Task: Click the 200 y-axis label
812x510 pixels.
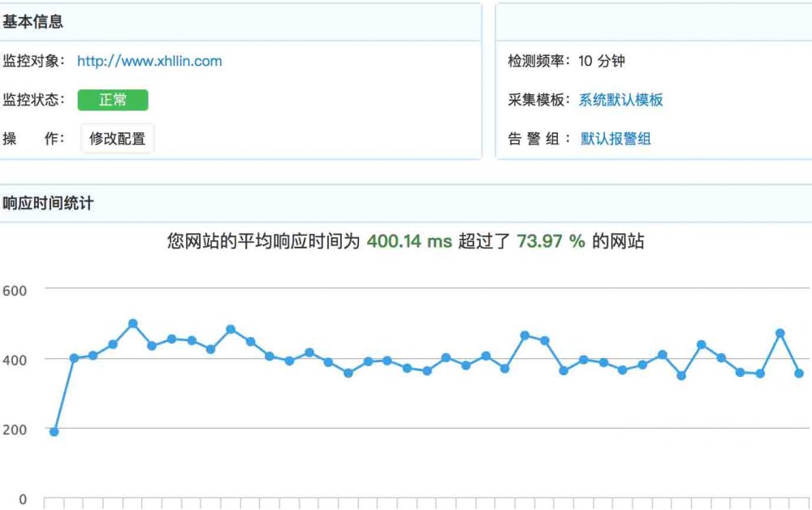Action: pos(15,430)
